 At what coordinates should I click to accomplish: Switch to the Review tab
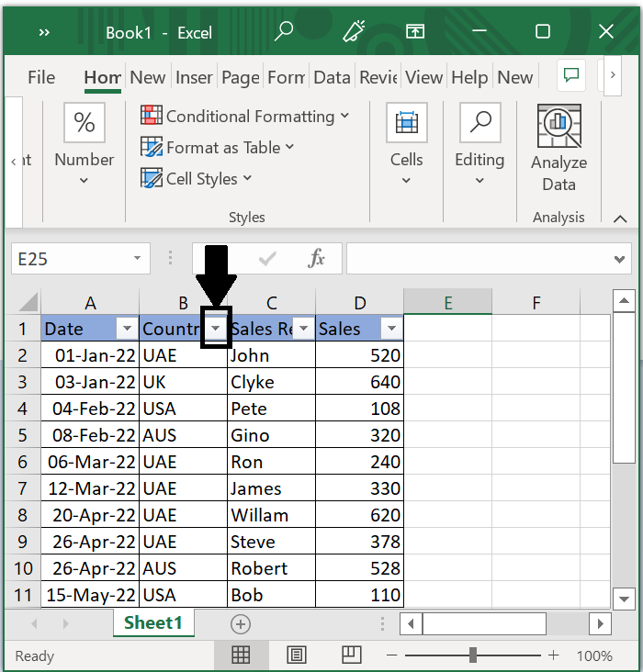point(378,77)
